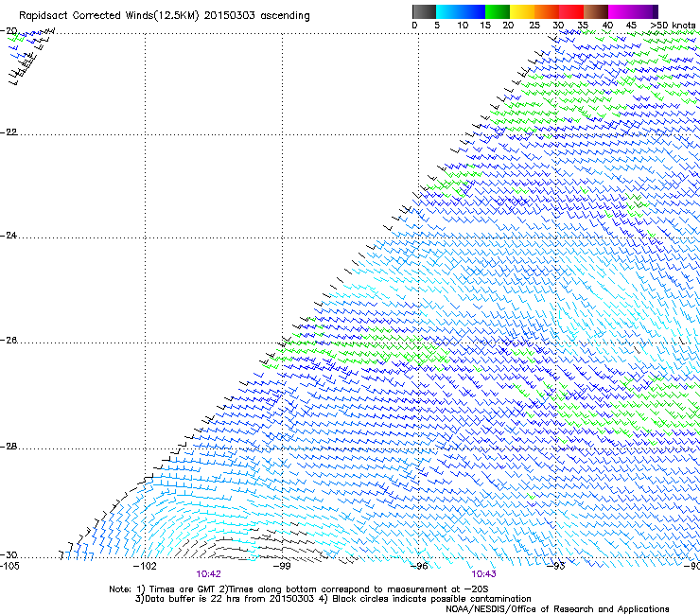Click the chart title 'Rapidscat Corrected Winds(12.5KM)'
The width and height of the screenshot is (700, 615).
pyautogui.click(x=109, y=16)
